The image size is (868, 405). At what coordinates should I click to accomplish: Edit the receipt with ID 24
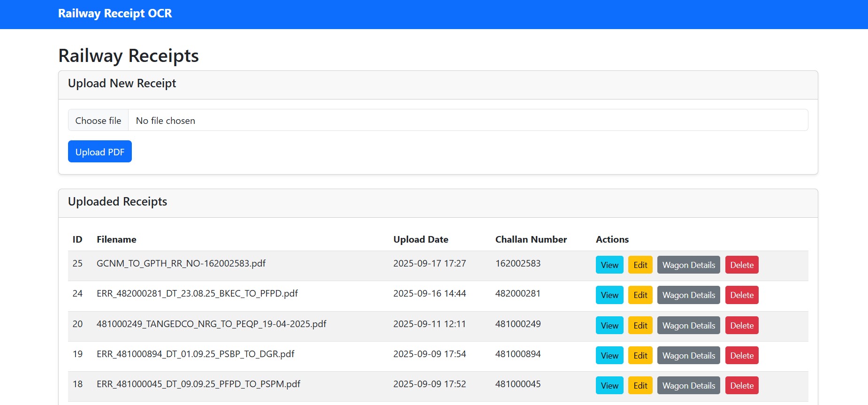pos(640,295)
